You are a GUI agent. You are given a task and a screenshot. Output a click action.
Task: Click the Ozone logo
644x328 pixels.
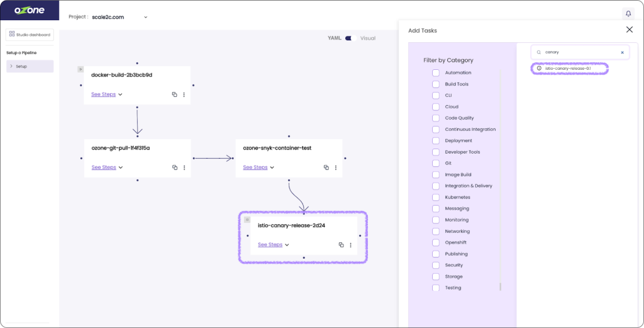pos(29,11)
